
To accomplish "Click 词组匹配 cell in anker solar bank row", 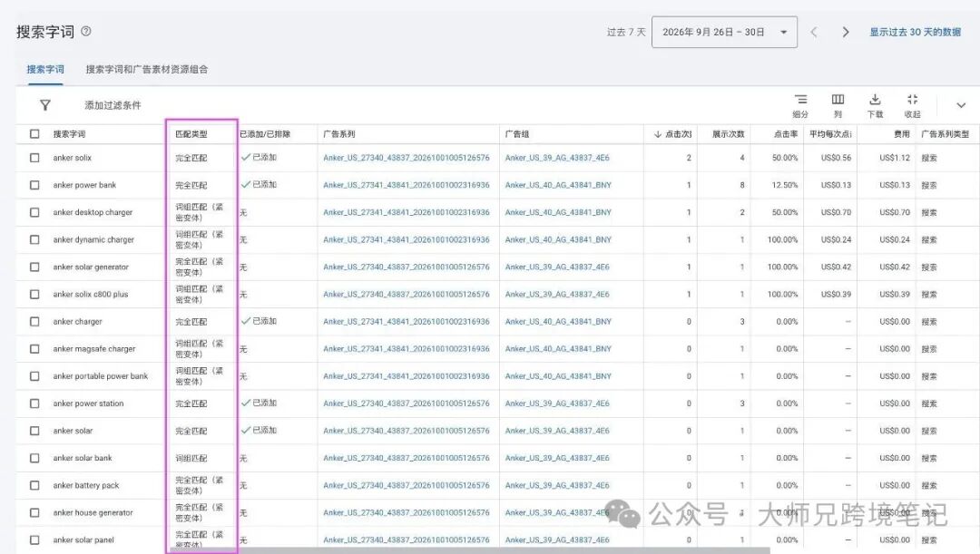I will point(191,458).
